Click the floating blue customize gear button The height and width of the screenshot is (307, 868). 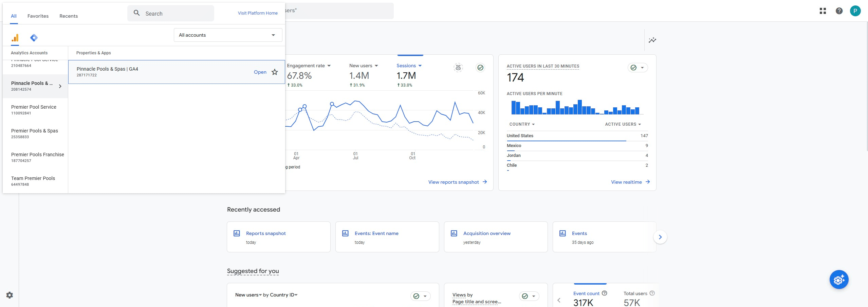[839, 279]
